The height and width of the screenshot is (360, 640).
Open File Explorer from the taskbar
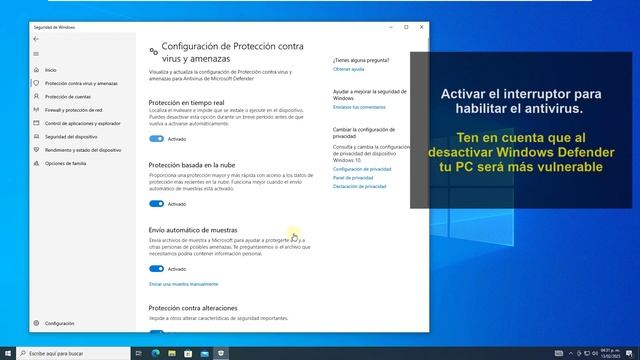(172, 353)
